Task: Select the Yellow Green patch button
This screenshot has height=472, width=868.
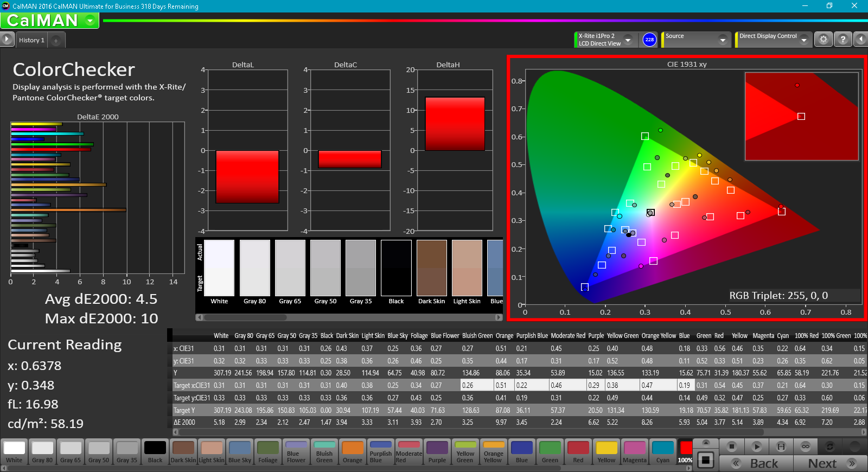Action: (x=465, y=451)
